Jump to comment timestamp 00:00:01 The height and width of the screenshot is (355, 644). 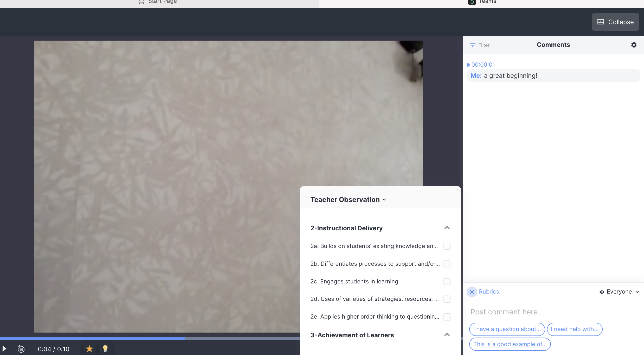tap(483, 65)
